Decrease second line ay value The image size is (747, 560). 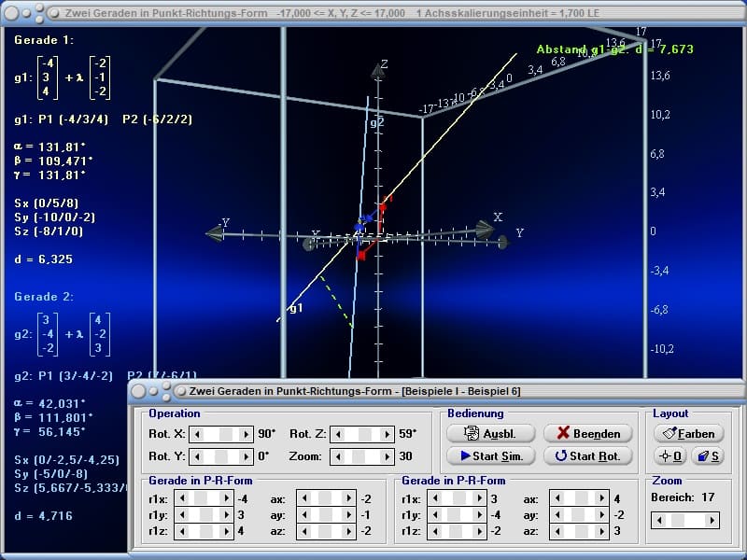tap(557, 515)
